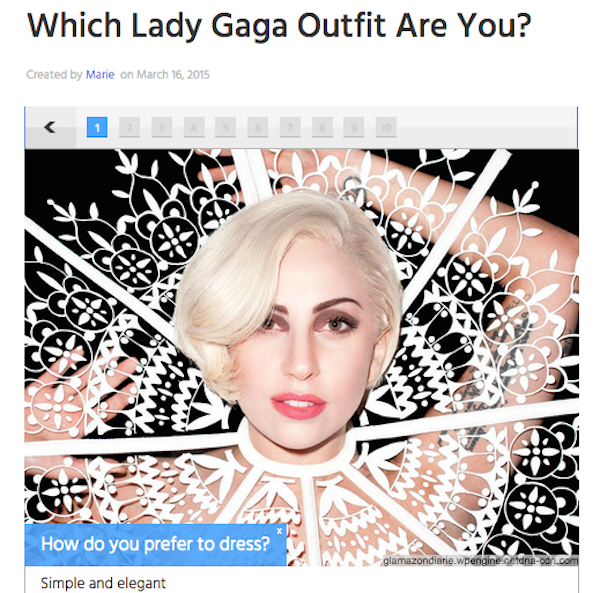Close the question overlay with x
The height and width of the screenshot is (593, 600).
click(279, 531)
